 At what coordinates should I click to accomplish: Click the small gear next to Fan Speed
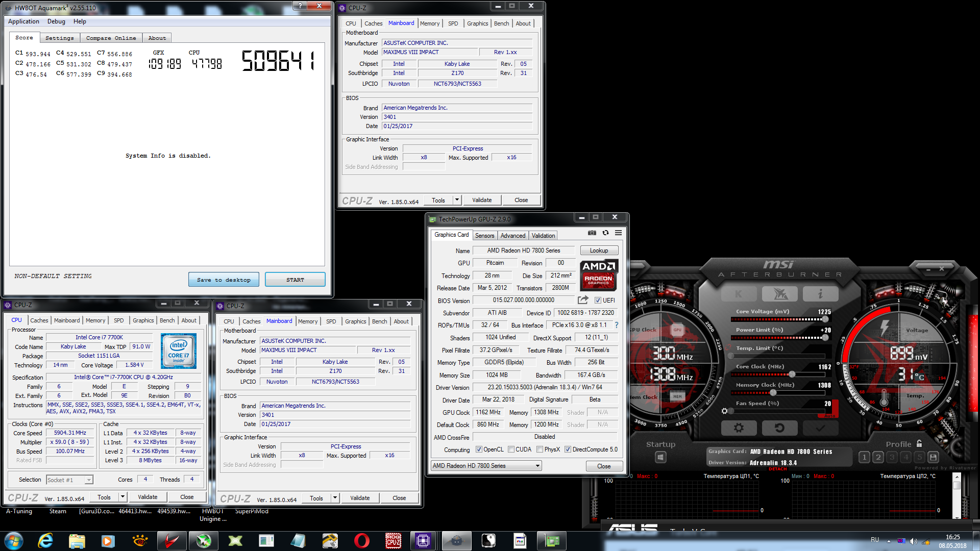(x=724, y=411)
